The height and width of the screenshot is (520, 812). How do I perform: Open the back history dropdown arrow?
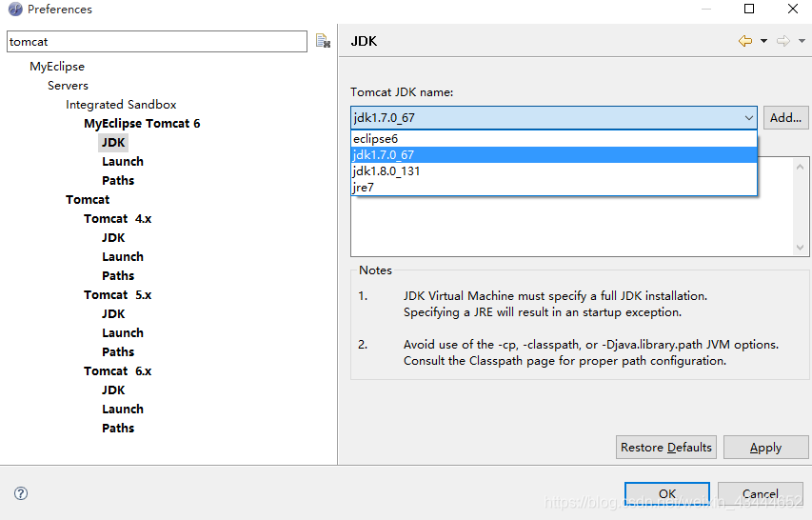(x=763, y=41)
